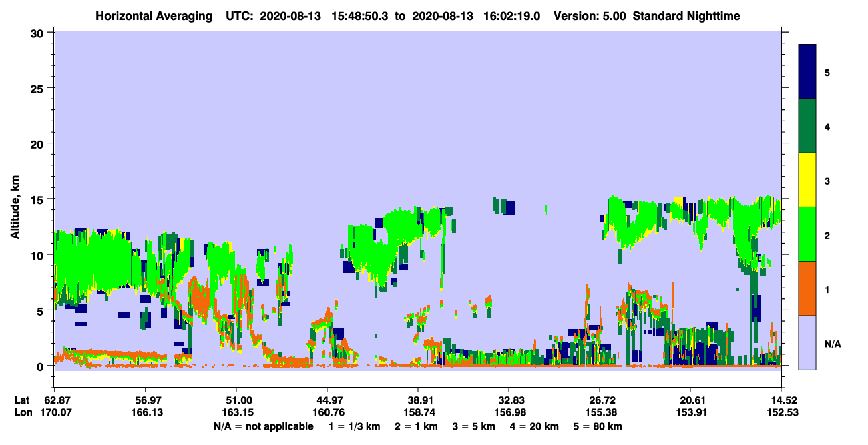Click the end time '16:02:19.0'
The height and width of the screenshot is (445, 868).
pyautogui.click(x=511, y=15)
